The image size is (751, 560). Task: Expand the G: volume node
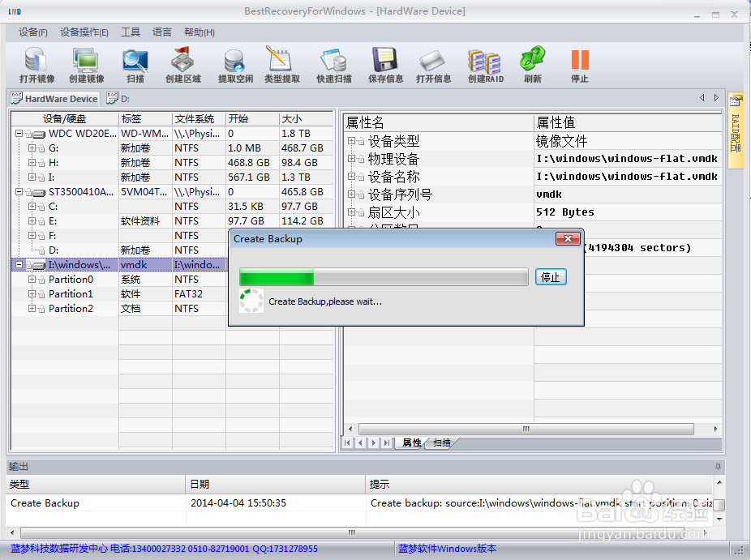tap(32, 147)
